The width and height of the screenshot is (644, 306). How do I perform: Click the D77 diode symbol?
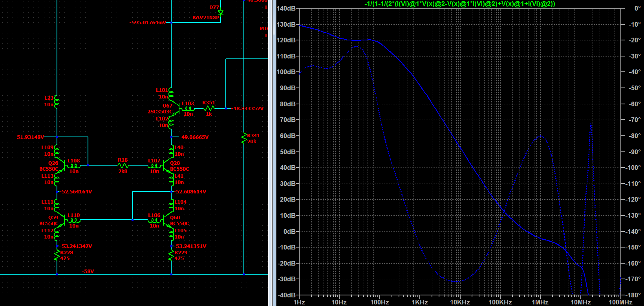click(x=221, y=12)
